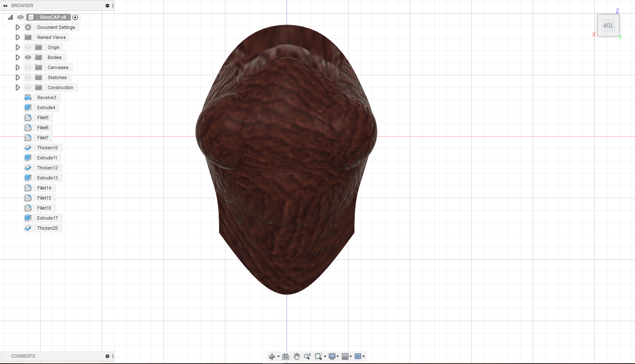The image size is (635, 364).
Task: Expand the Sketches folder
Action: coord(18,77)
